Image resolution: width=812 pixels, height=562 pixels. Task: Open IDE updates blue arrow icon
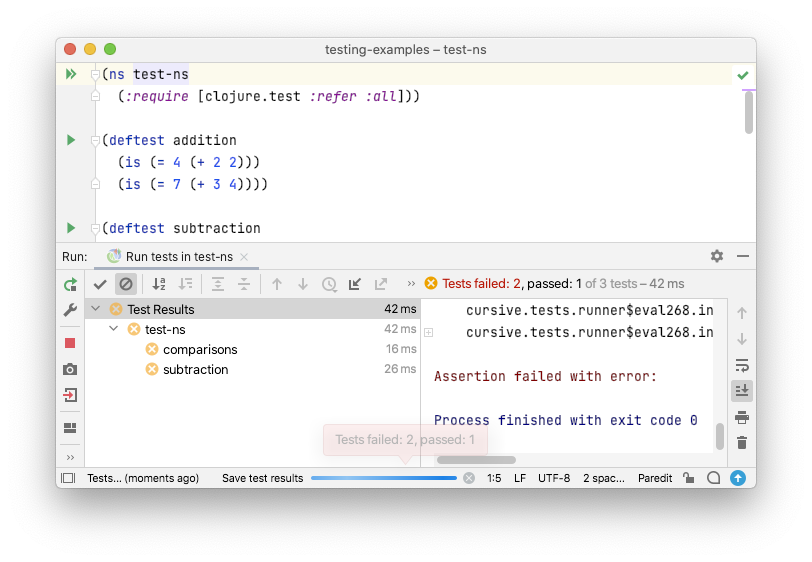click(738, 478)
